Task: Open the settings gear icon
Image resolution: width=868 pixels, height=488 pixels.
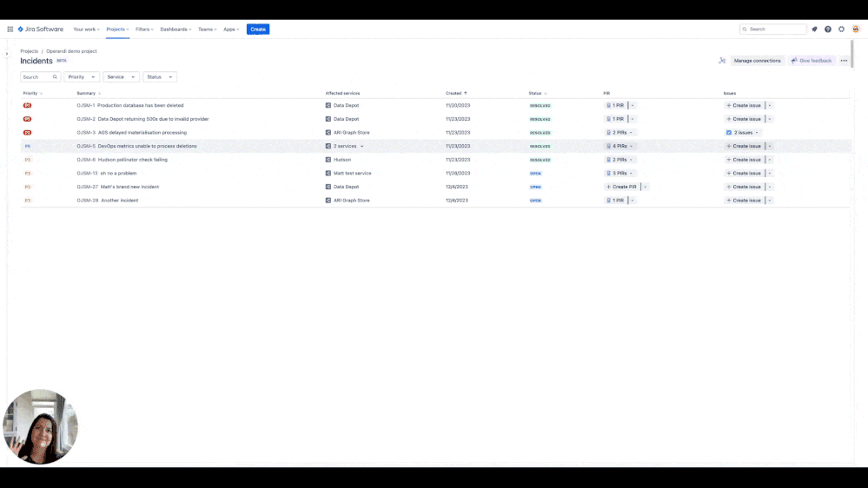Action: (841, 30)
